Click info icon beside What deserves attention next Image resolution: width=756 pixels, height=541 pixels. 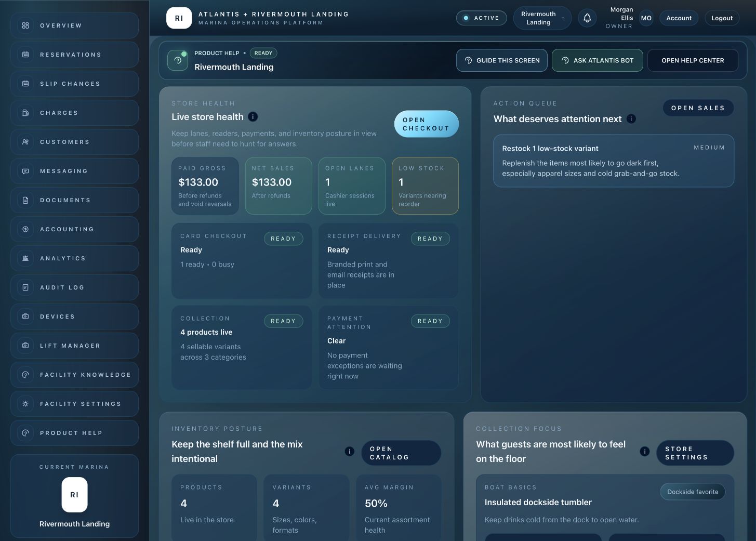[631, 119]
